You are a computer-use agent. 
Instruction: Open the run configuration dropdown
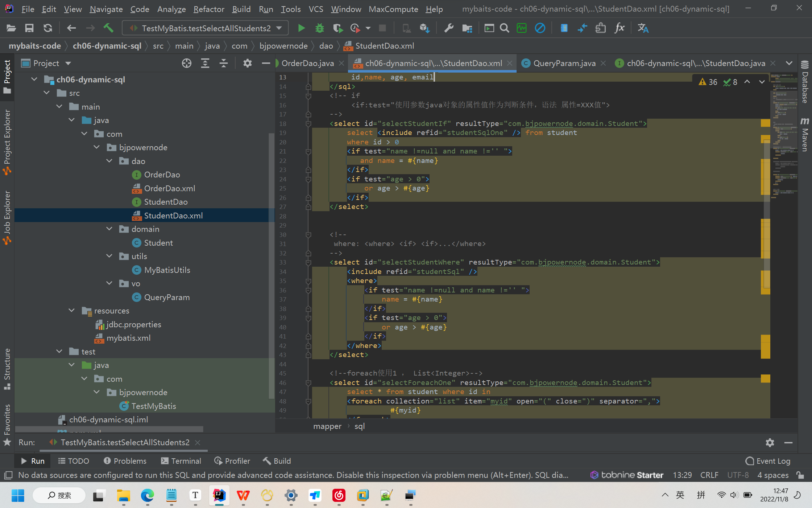279,28
